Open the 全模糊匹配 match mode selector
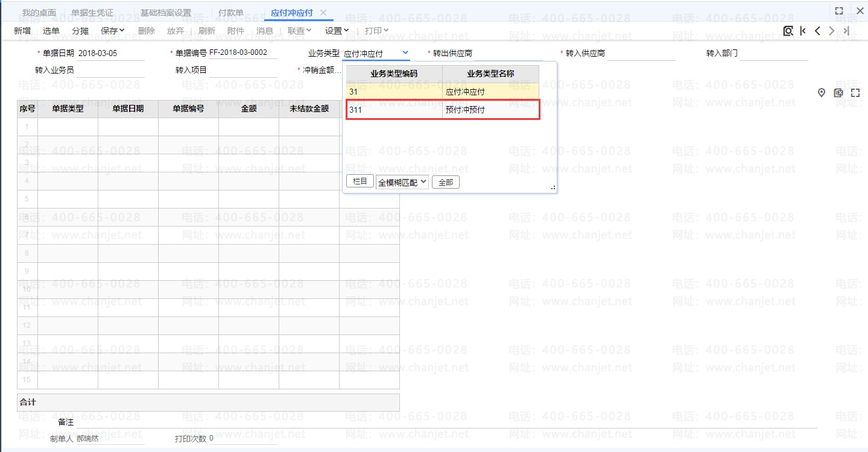This screenshot has width=868, height=452. [x=402, y=182]
